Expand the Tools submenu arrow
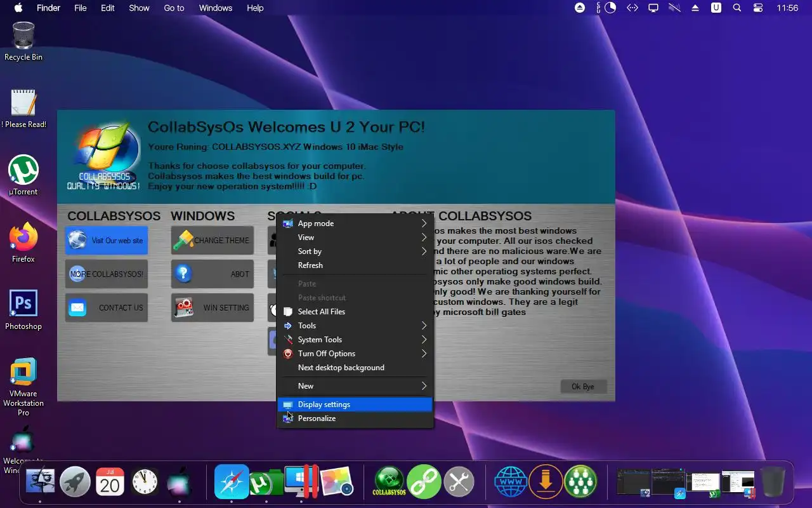The width and height of the screenshot is (812, 508). coord(424,326)
